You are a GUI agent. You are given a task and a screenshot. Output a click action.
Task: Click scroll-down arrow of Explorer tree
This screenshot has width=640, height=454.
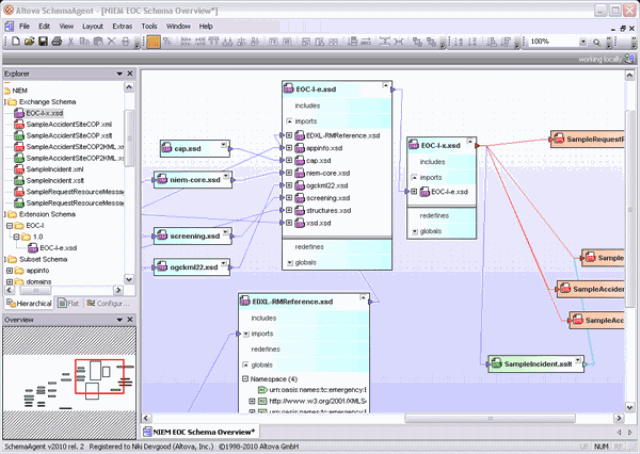[129, 280]
